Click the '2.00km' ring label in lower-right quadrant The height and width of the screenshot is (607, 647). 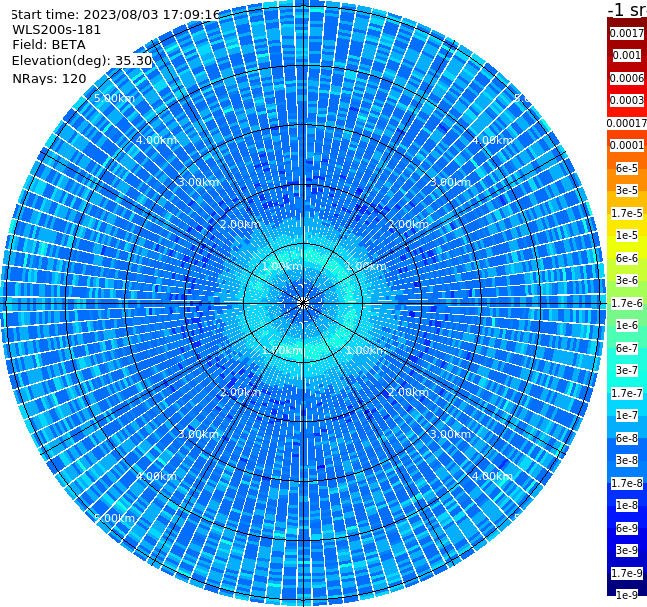[x=409, y=392]
